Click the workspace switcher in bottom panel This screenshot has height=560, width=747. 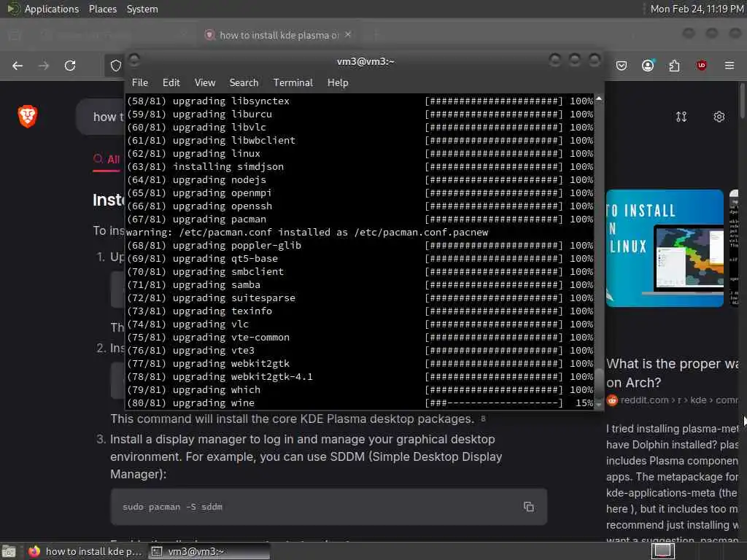tap(662, 551)
